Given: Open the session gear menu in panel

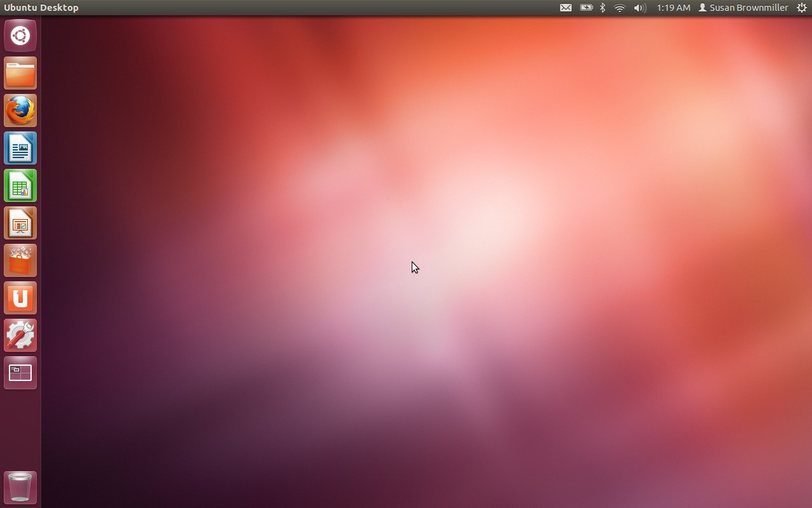Looking at the screenshot, I should 801,8.
